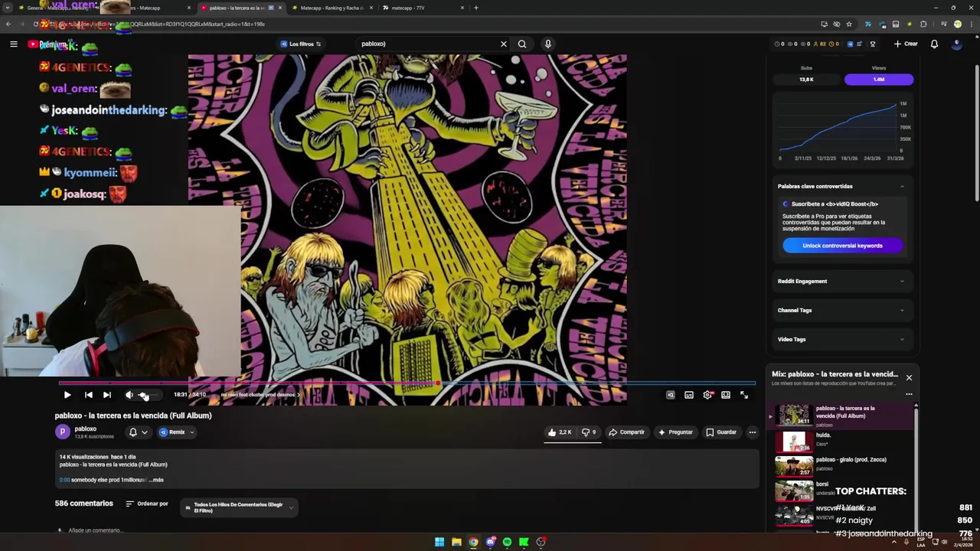Skip to next video in mix

click(107, 395)
